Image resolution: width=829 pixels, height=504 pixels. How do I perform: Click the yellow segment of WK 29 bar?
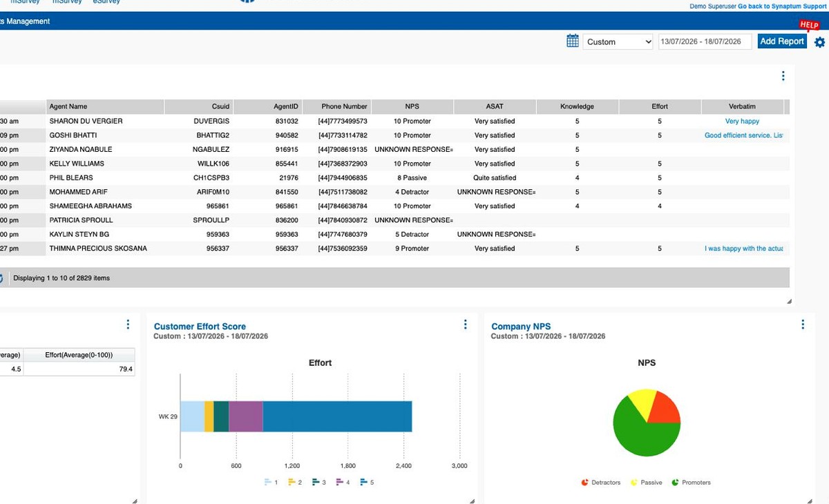pos(209,416)
